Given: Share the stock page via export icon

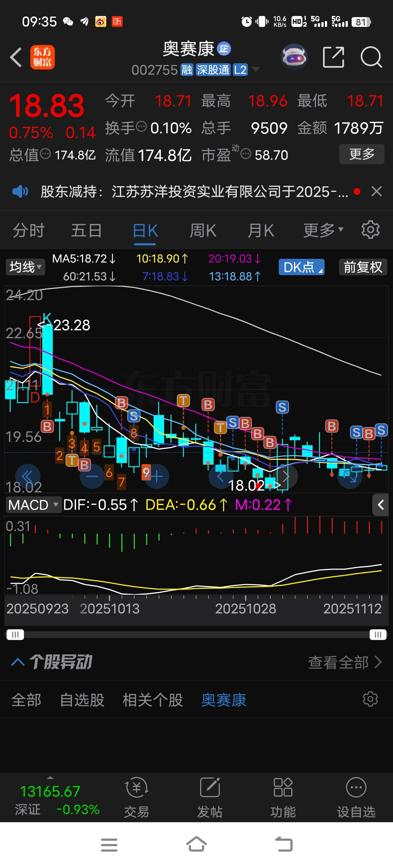Looking at the screenshot, I should [x=334, y=57].
